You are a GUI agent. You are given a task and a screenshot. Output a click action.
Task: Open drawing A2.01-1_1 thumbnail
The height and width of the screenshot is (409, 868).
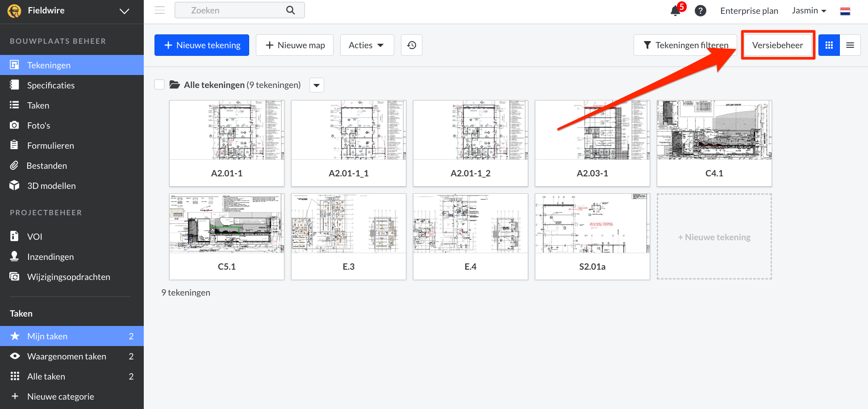click(x=349, y=143)
